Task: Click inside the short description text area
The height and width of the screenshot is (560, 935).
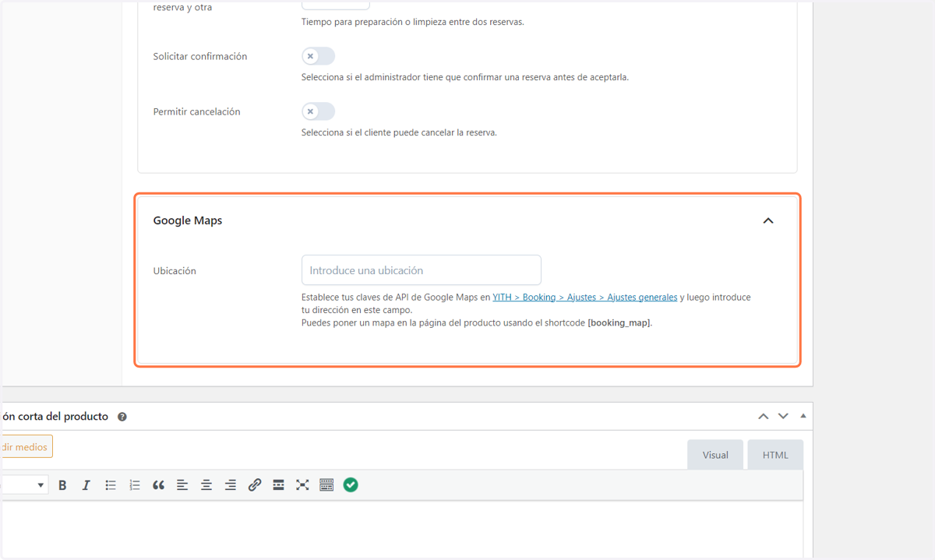Action: (401, 530)
